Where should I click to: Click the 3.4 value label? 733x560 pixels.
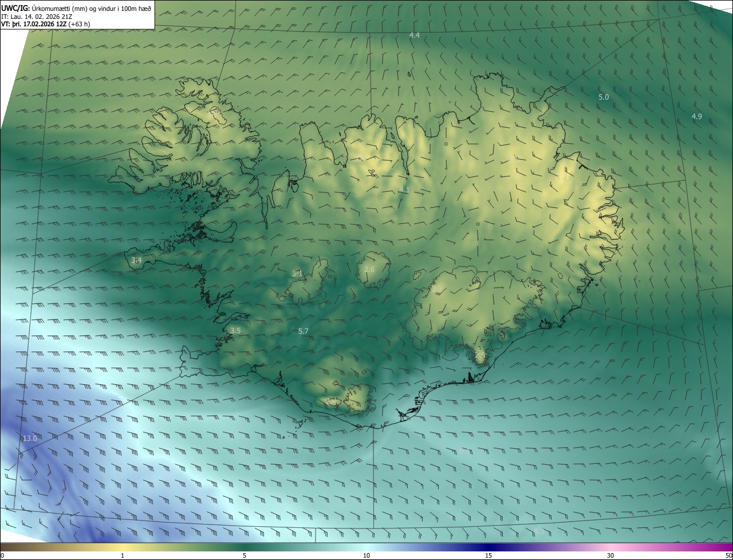click(x=136, y=261)
